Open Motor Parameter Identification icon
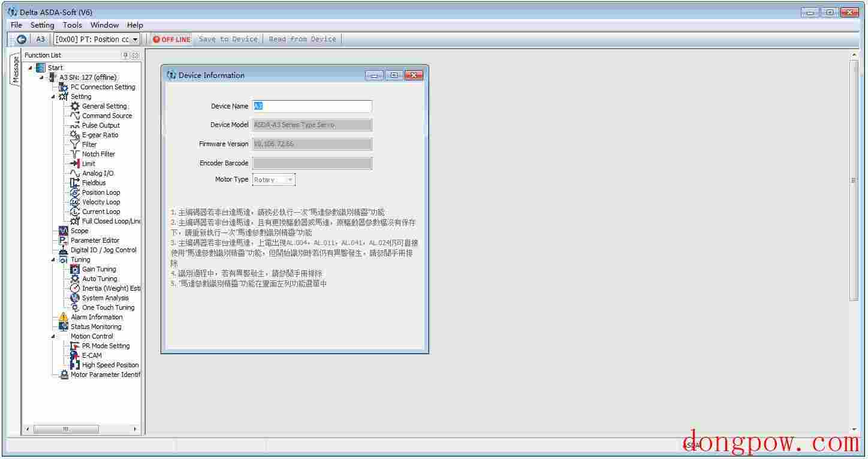Viewport: 868px width, 459px height. coord(64,375)
